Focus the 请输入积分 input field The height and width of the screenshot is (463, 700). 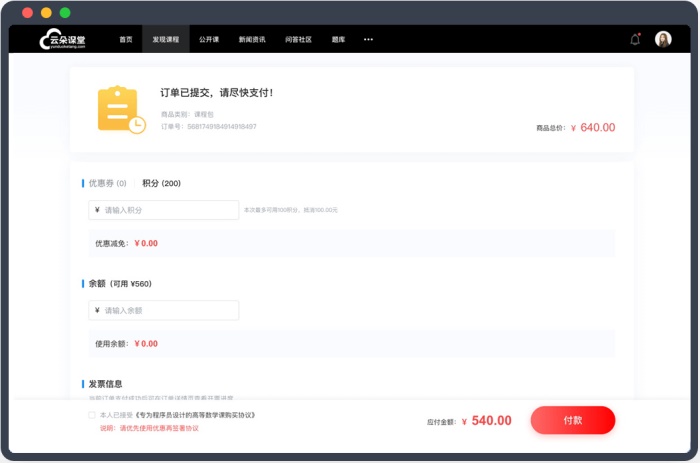tap(163, 210)
